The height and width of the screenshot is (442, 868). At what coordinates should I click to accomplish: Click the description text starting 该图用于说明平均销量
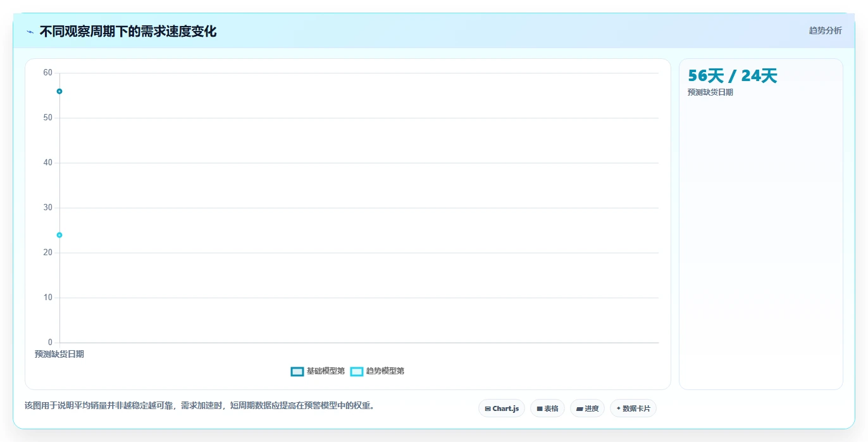(x=201, y=405)
